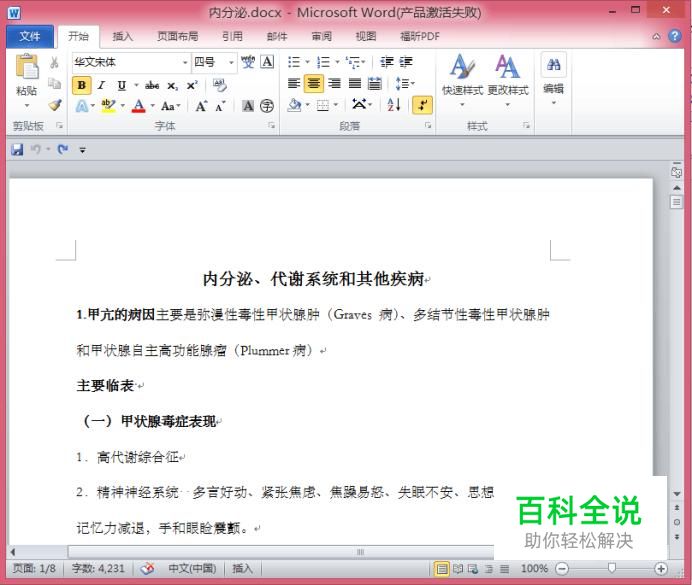This screenshot has height=585, width=692.
Task: Click zoom out minus button
Action: [x=562, y=569]
